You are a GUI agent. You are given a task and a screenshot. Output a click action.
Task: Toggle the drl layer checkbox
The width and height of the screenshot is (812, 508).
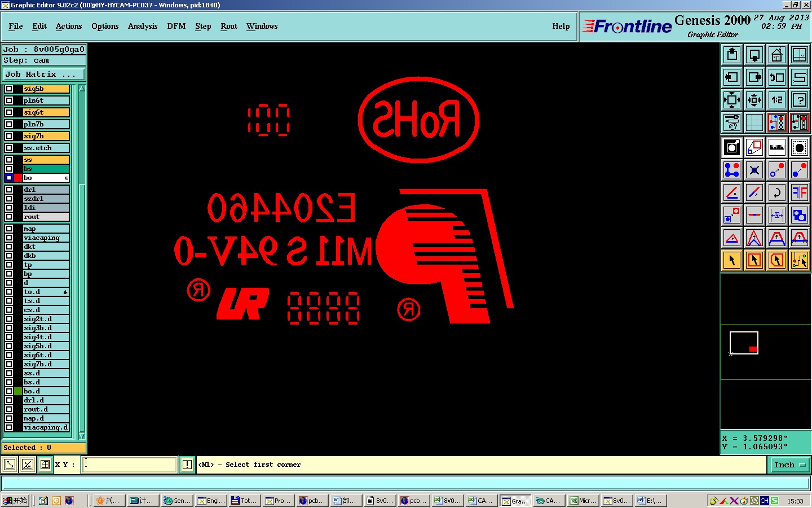(x=9, y=190)
